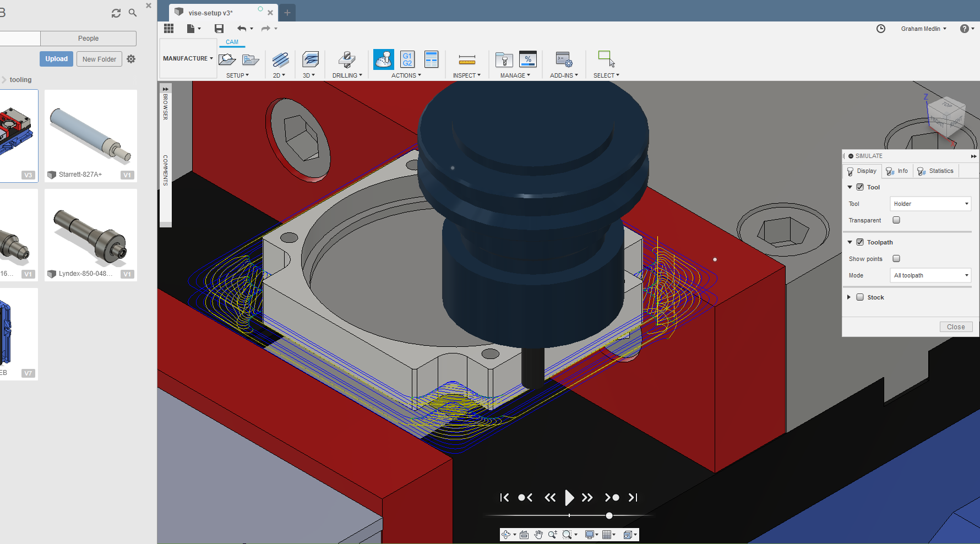Select the Pan hand tool
Image resolution: width=980 pixels, height=544 pixels.
pos(538,535)
